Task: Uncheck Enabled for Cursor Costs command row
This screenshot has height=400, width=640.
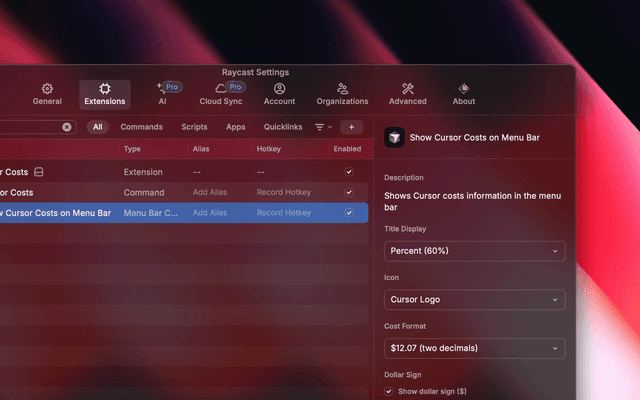Action: tap(348, 192)
